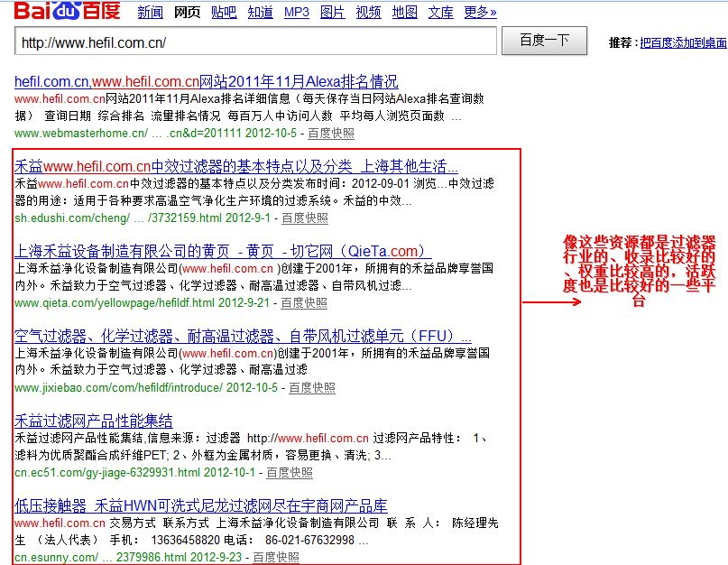The image size is (728, 565).
Task: Open 百度快照 for sh.edushi.com result
Action: click(x=305, y=218)
